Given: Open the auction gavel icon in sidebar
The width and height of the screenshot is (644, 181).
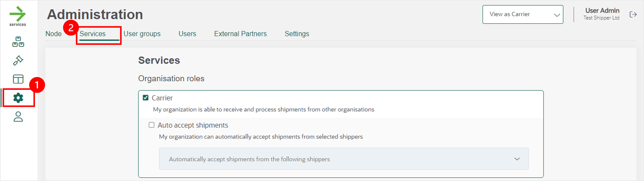Looking at the screenshot, I should coord(18,60).
